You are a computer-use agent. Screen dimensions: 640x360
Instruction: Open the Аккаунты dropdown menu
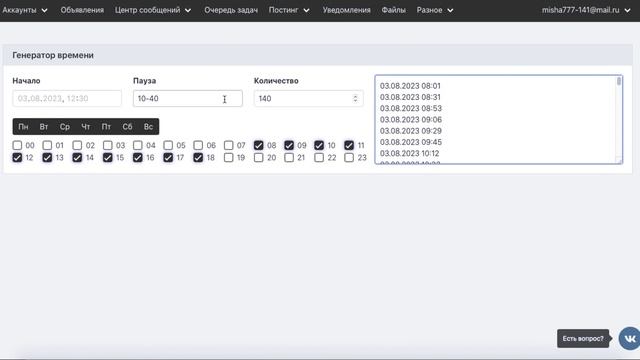[25, 10]
